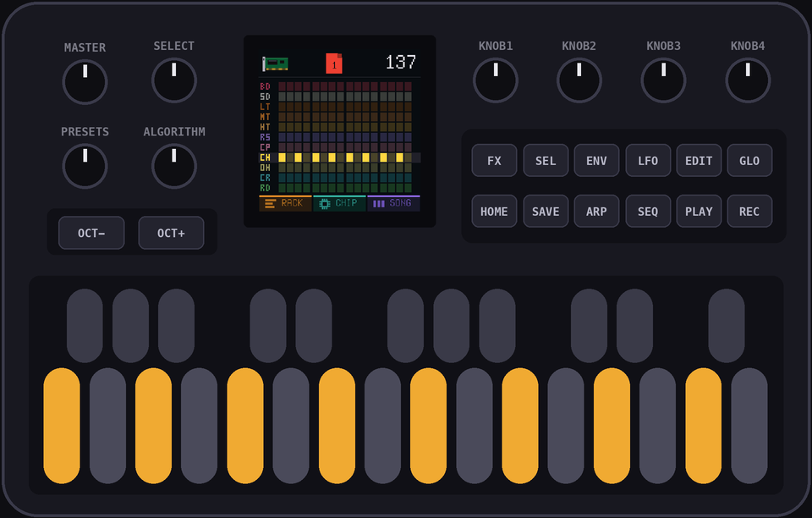Select the LT track label
Viewport: 812px width, 518px height.
(265, 107)
